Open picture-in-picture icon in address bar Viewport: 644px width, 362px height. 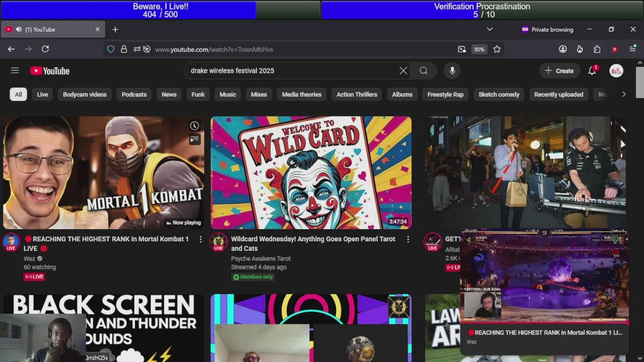462,49
